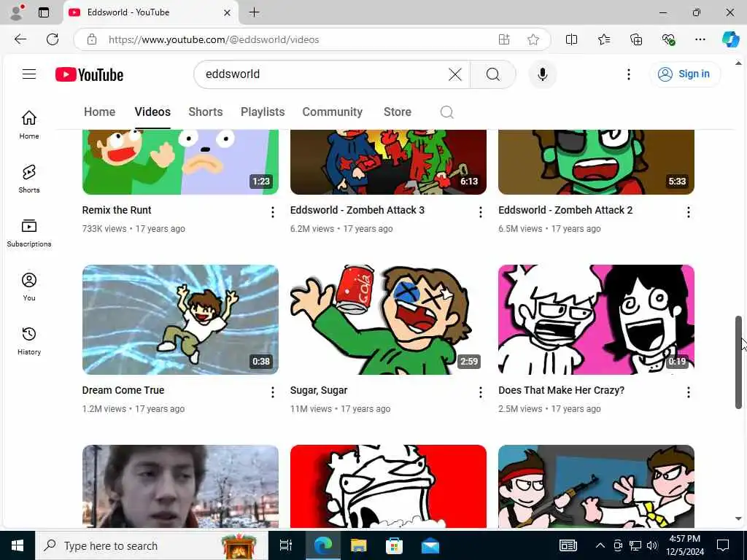The height and width of the screenshot is (560, 747).
Task: Add this page to favorites star
Action: pos(533,39)
